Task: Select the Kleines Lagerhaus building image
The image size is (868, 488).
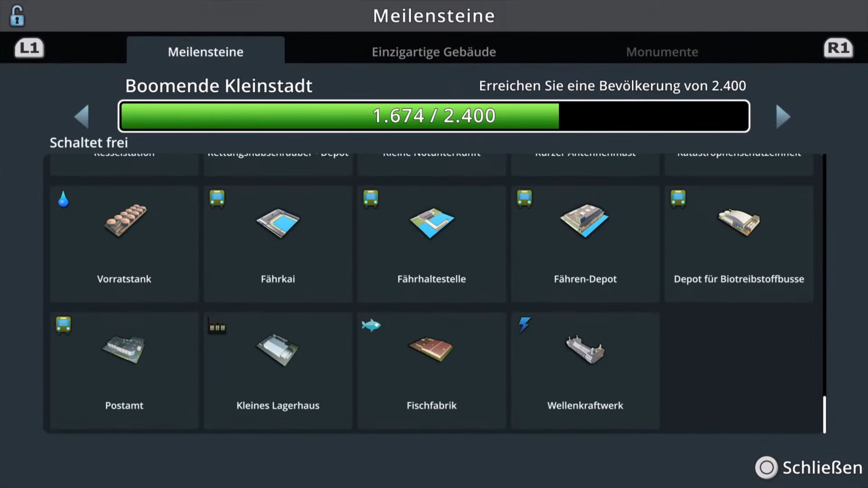Action: tap(278, 348)
